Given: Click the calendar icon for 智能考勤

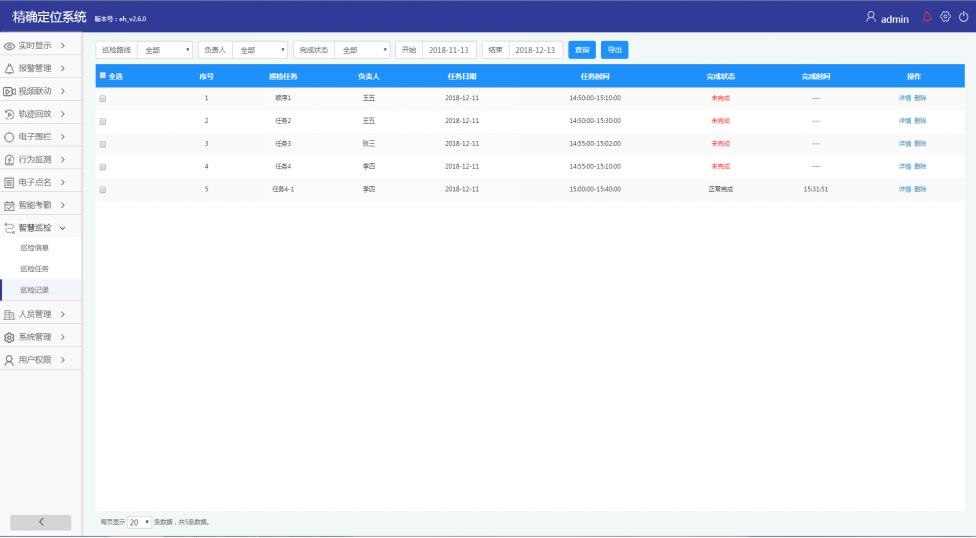Looking at the screenshot, I should pyautogui.click(x=10, y=204).
